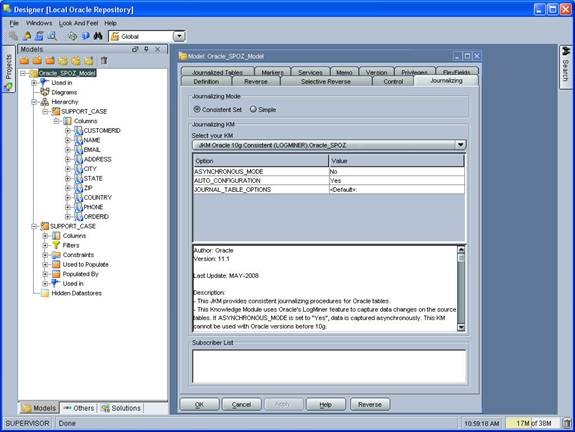Screen dimensions: 575x432
Task: Click the AUTO_CONFIGURATION value cell Yes
Action: tap(396, 180)
